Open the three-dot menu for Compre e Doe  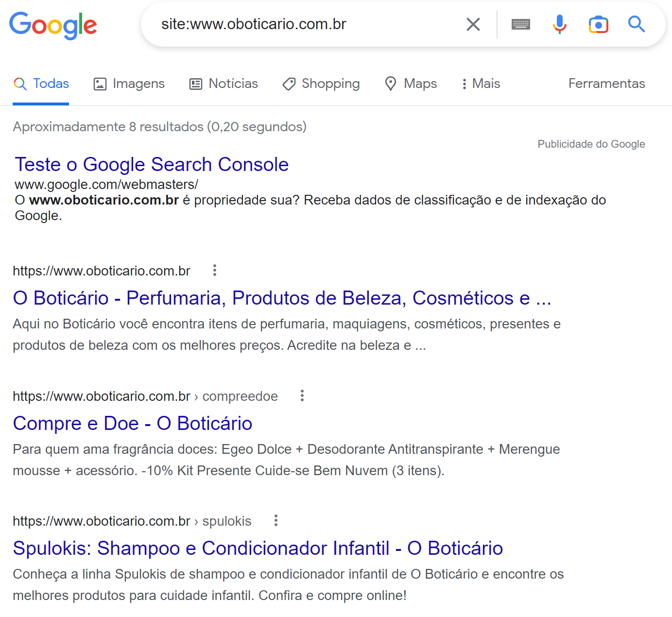click(x=302, y=395)
